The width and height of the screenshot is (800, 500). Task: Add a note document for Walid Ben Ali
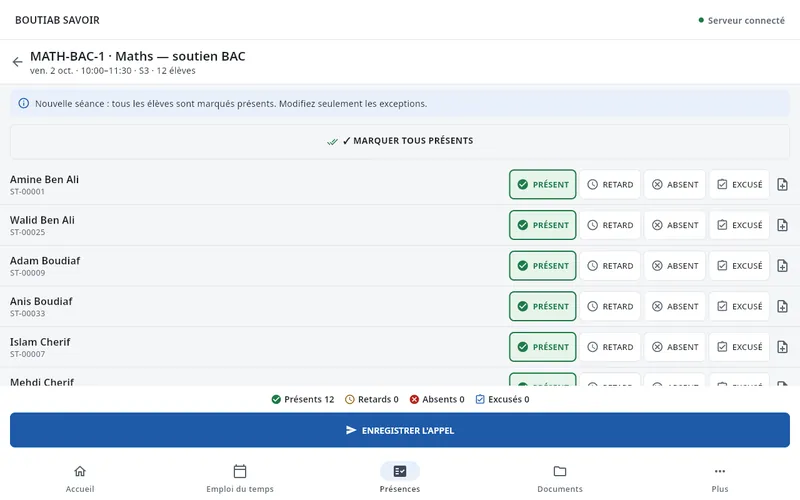[782, 225]
